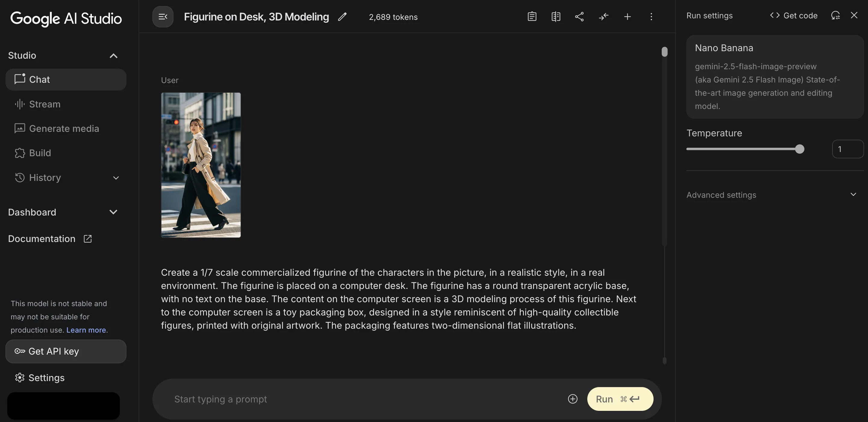Start a new chat with plus icon

point(627,17)
